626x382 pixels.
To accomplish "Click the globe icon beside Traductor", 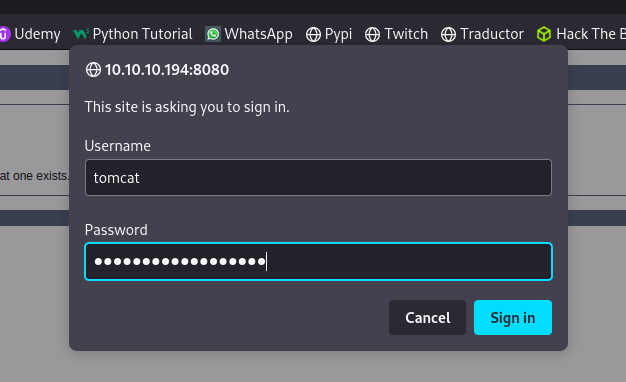I will 448,34.
